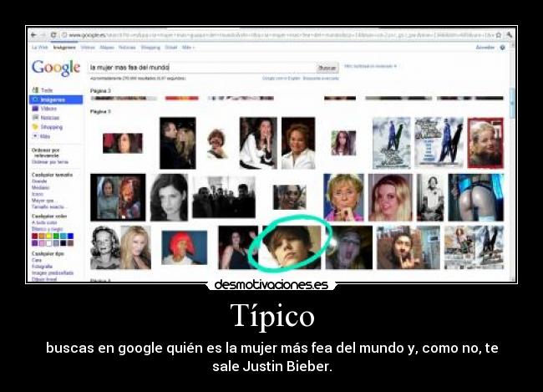Select Imágenes in the left sidebar
543x392 pixels.
point(56,99)
